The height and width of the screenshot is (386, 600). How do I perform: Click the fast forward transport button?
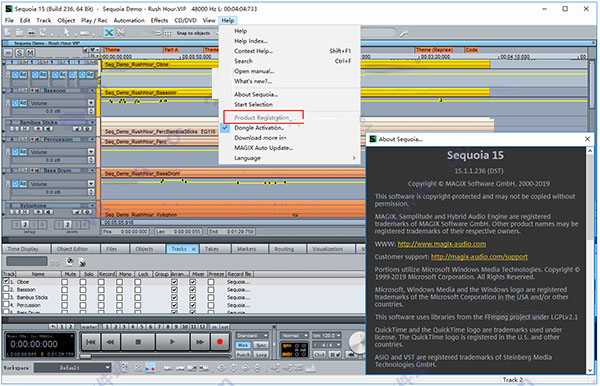click(200, 342)
